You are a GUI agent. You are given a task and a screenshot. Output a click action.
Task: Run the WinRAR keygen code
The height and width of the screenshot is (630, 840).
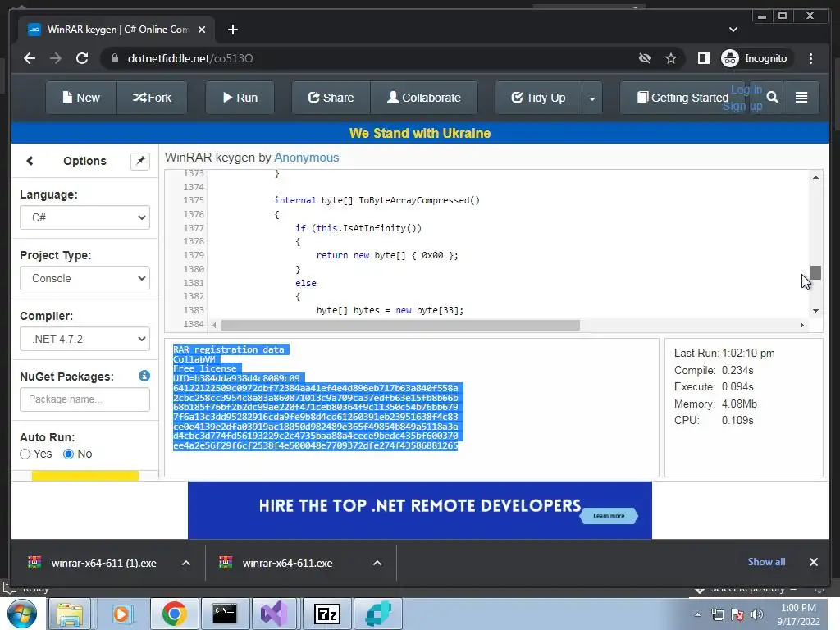[x=240, y=98]
